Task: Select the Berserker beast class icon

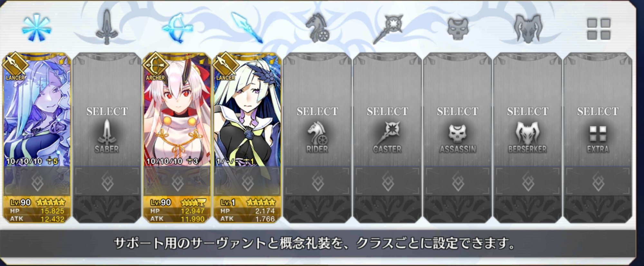Action: pyautogui.click(x=528, y=28)
